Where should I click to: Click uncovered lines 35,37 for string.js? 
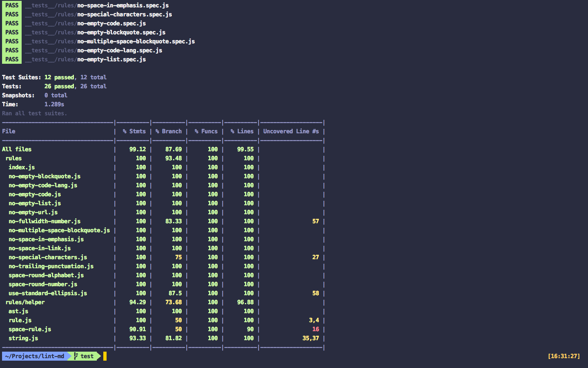click(311, 338)
